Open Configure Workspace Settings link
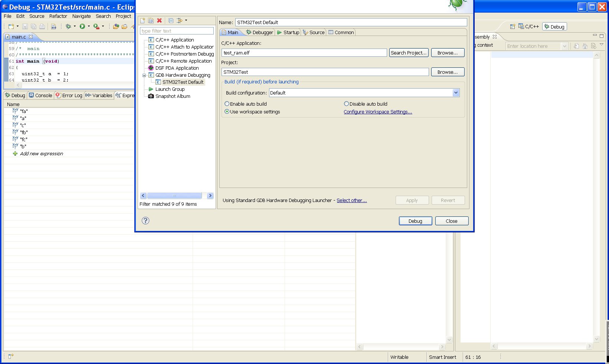609x364 pixels. (378, 112)
